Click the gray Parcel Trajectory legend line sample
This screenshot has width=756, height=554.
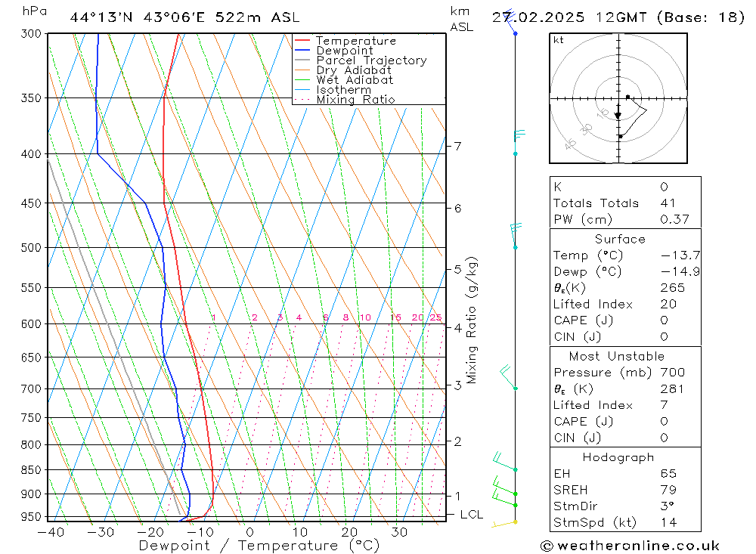click(x=302, y=60)
